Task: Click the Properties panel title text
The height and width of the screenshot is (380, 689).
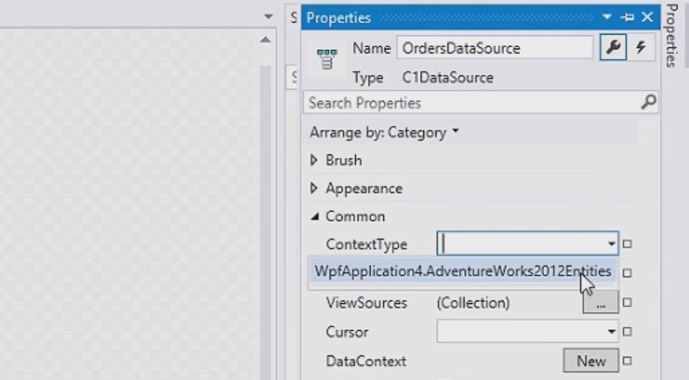Action: coord(338,18)
